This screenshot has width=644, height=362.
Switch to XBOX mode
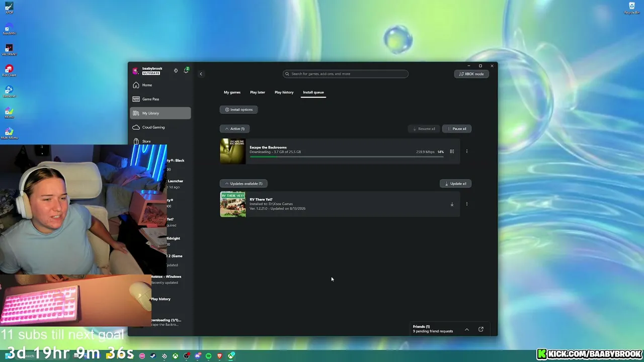click(471, 74)
